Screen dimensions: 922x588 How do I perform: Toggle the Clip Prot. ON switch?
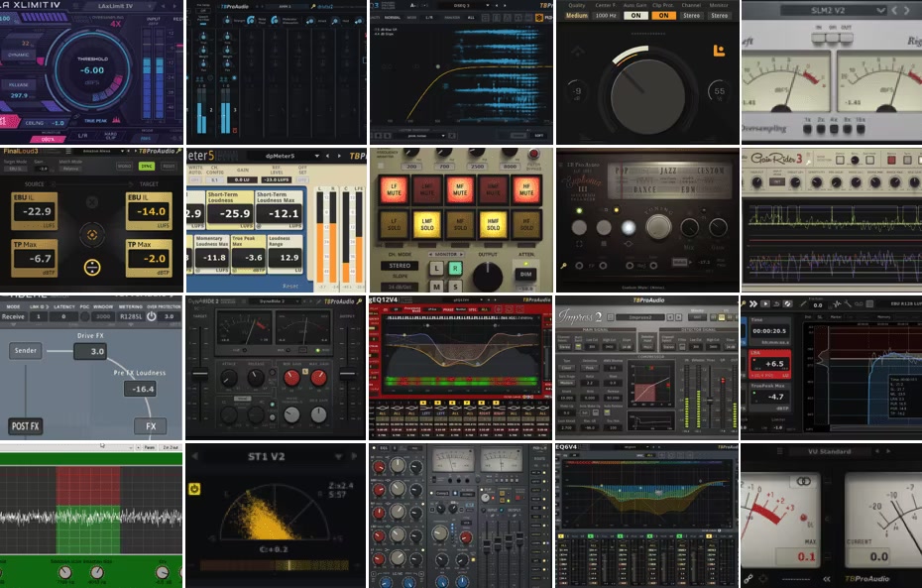pyautogui.click(x=663, y=16)
